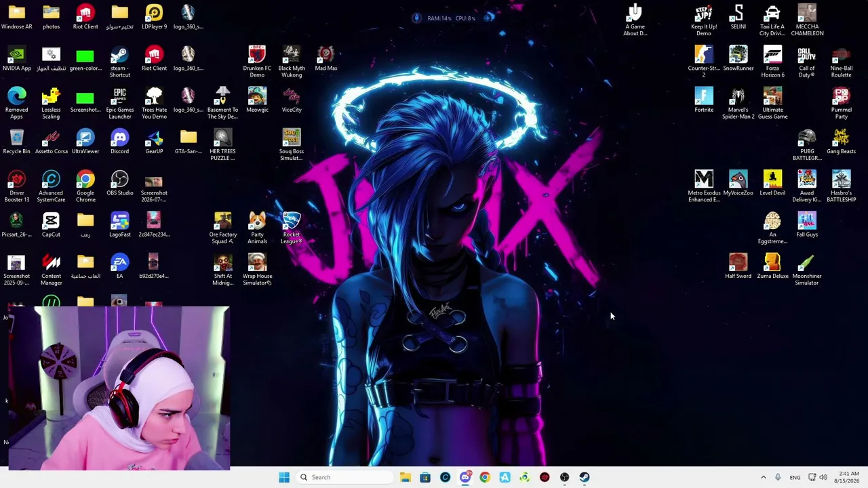The height and width of the screenshot is (488, 868).
Task: Open Zuma Deluxe
Action: pyautogui.click(x=772, y=266)
